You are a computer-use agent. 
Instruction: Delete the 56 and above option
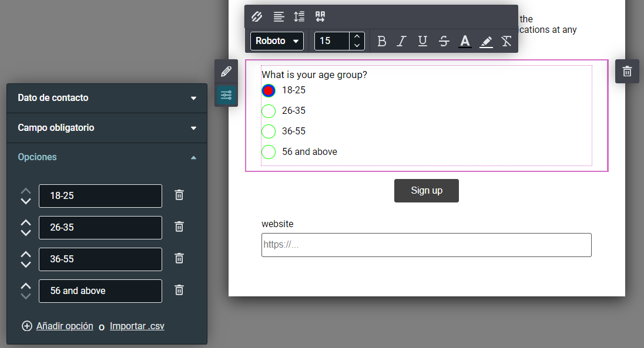point(179,290)
